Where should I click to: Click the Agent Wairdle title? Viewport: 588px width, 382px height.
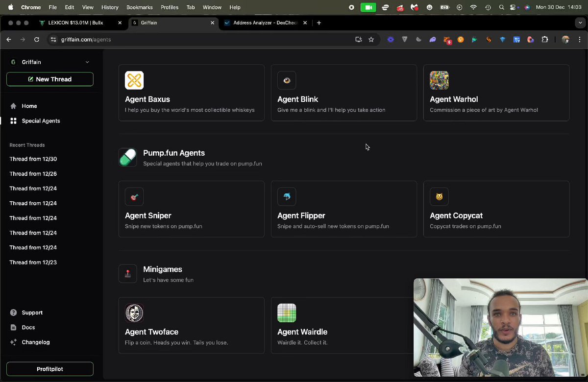(302, 332)
